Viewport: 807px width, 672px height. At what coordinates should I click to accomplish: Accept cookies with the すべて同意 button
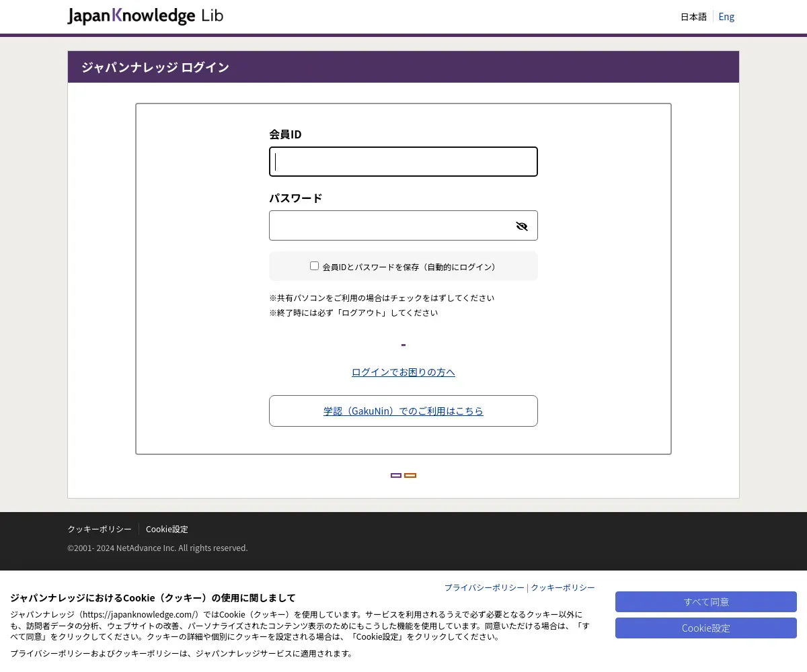pos(706,601)
